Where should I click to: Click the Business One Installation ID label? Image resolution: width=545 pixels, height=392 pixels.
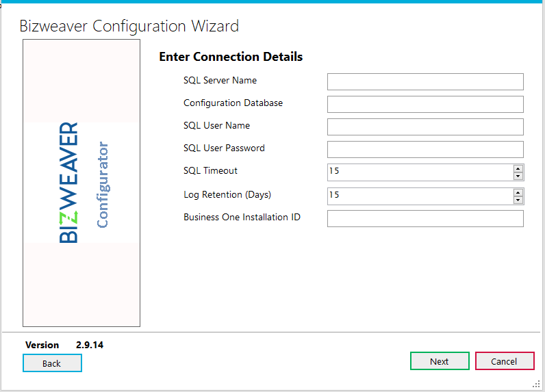click(242, 217)
